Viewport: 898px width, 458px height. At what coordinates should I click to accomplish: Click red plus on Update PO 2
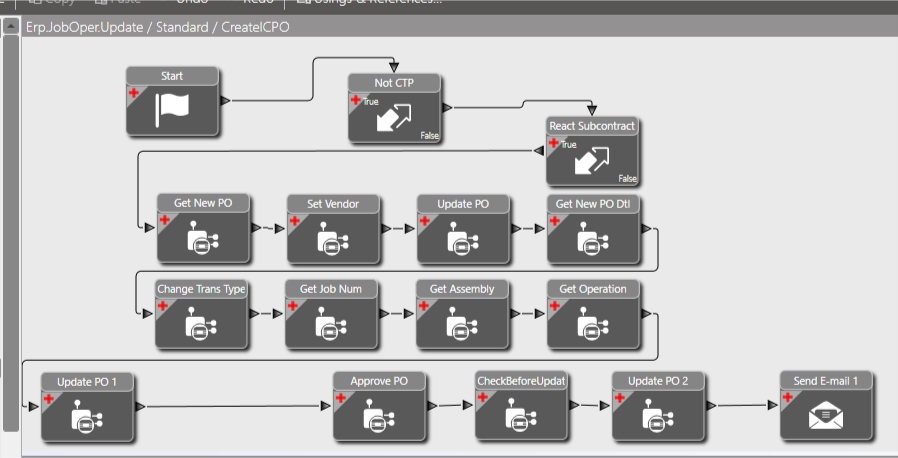tap(620, 398)
